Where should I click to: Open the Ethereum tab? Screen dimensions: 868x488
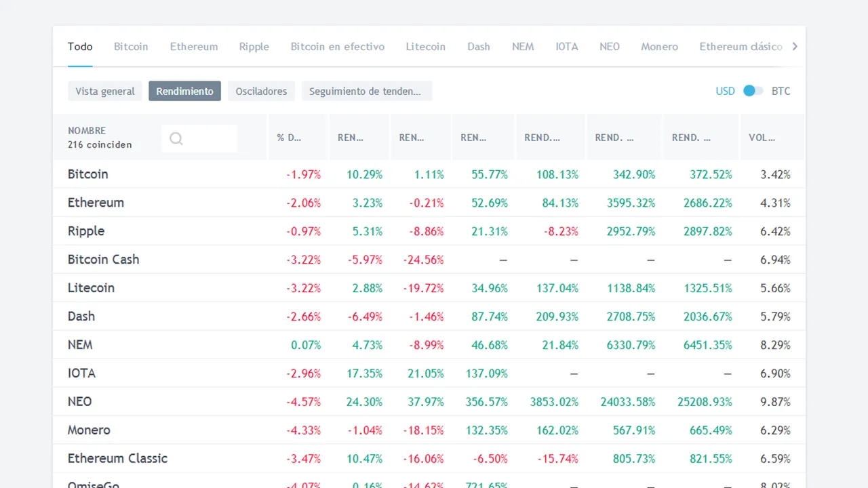[194, 47]
